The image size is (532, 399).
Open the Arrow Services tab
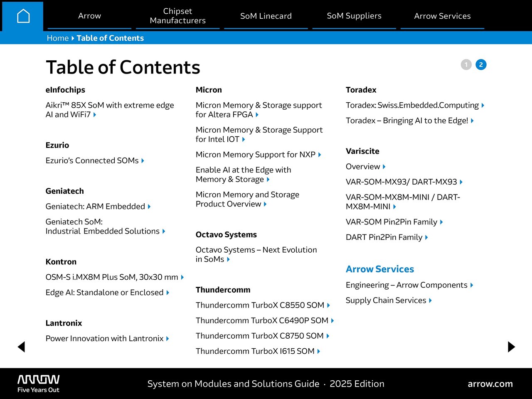(442, 16)
